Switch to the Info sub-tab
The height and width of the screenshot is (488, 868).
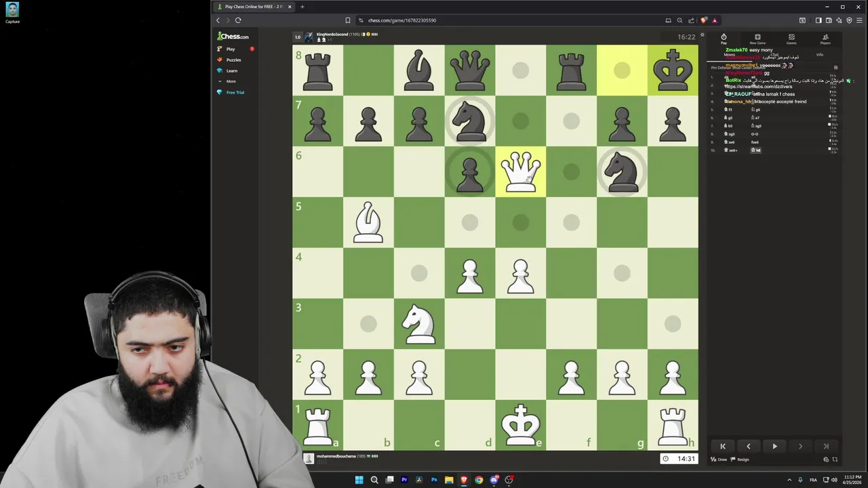click(x=820, y=55)
